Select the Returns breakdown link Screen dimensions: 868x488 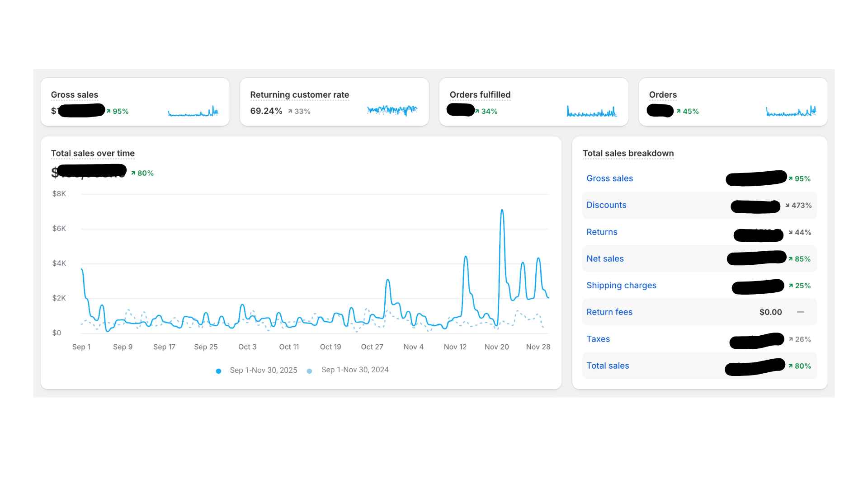click(602, 232)
